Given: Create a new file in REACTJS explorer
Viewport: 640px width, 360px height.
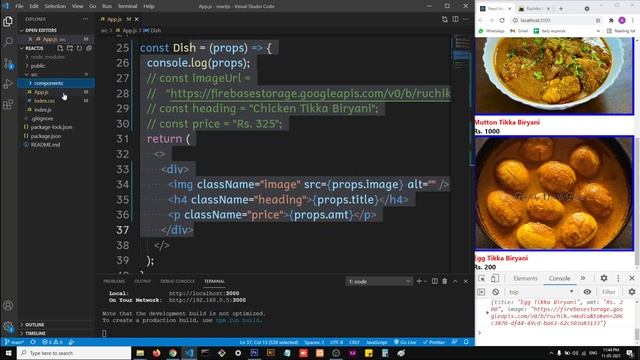Looking at the screenshot, I should (60, 48).
